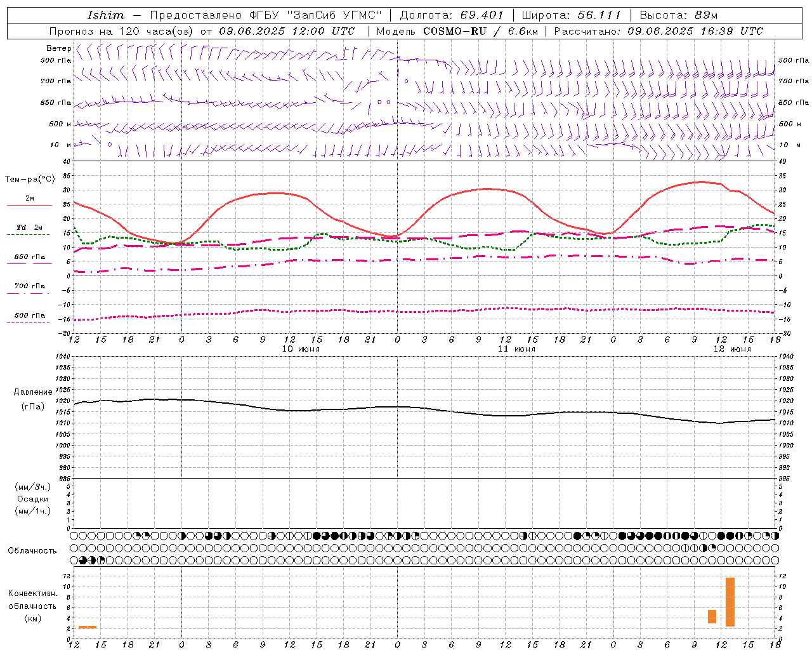Click the "850 гПа" entry in temperature legend
812x650 pixels.
coord(30,257)
